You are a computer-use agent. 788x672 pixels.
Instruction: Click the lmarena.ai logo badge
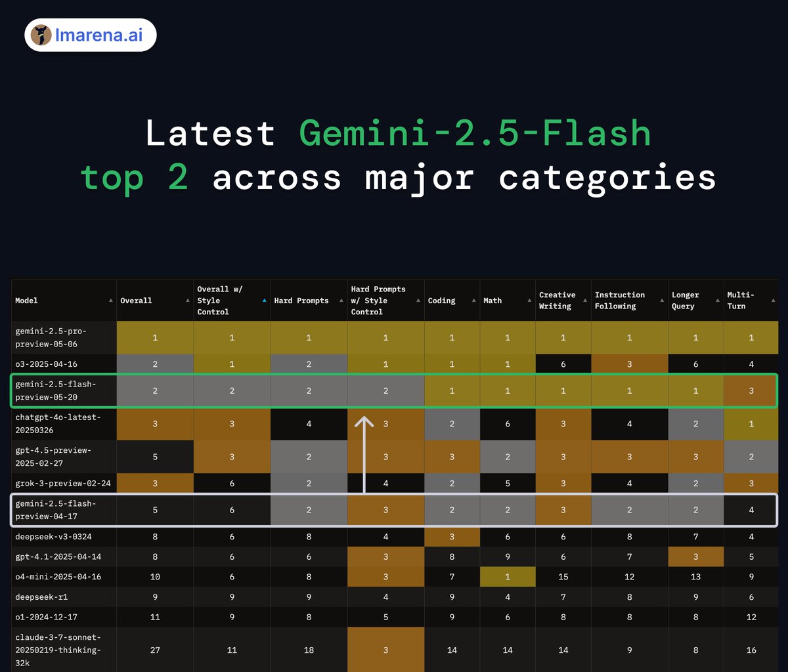point(91,35)
